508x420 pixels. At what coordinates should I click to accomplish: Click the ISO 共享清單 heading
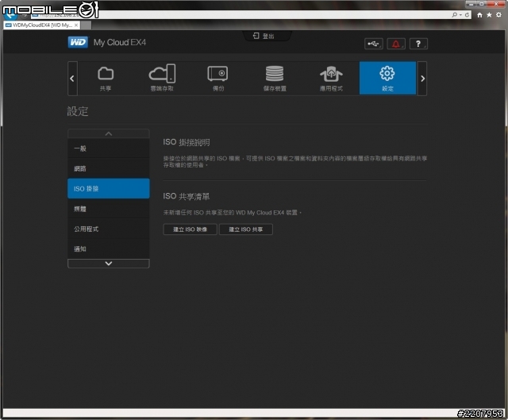coord(187,196)
